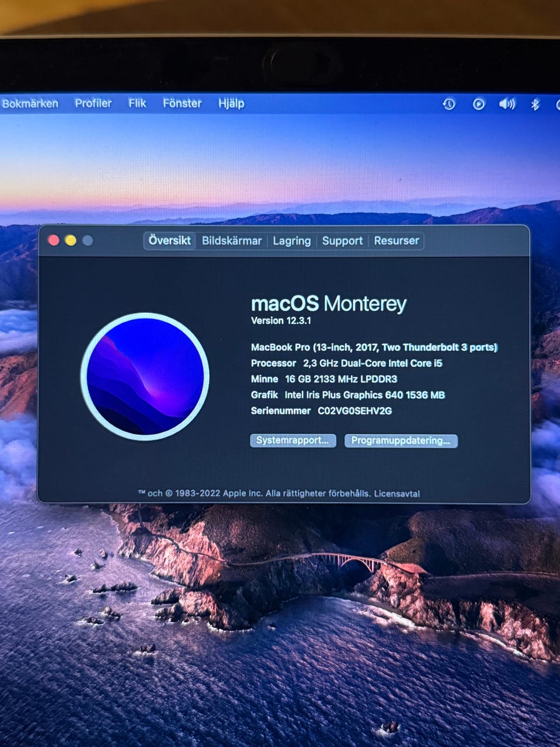Close the About This Mac window

click(54, 240)
